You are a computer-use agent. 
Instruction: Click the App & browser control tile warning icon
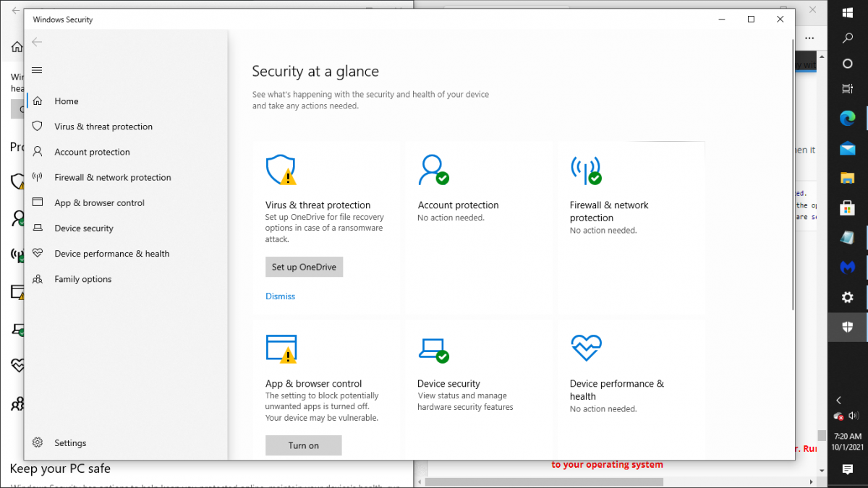pos(281,348)
